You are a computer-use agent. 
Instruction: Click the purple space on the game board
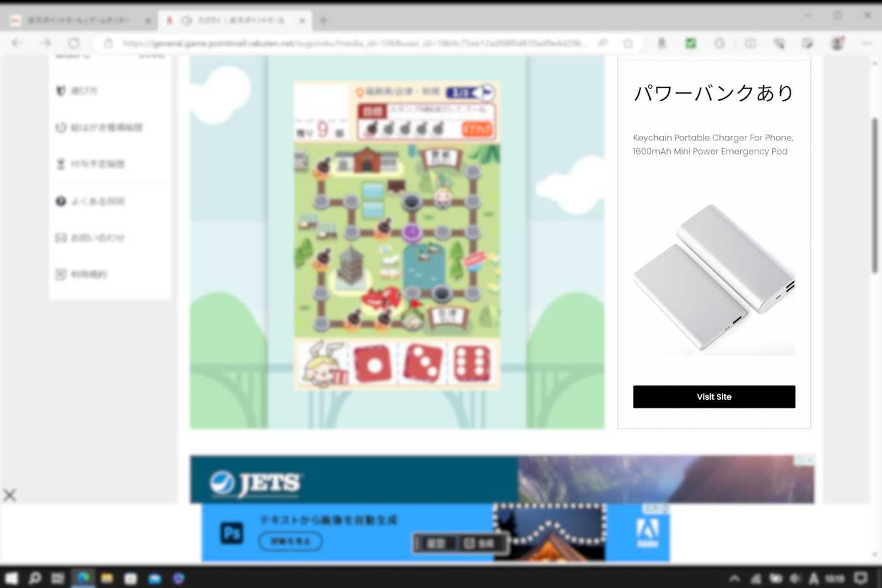click(412, 232)
